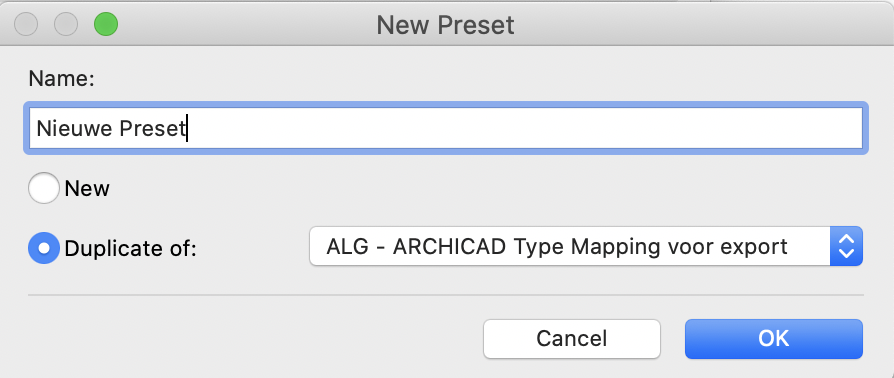Confirm the new preset with OK
894x378 pixels.
click(774, 339)
